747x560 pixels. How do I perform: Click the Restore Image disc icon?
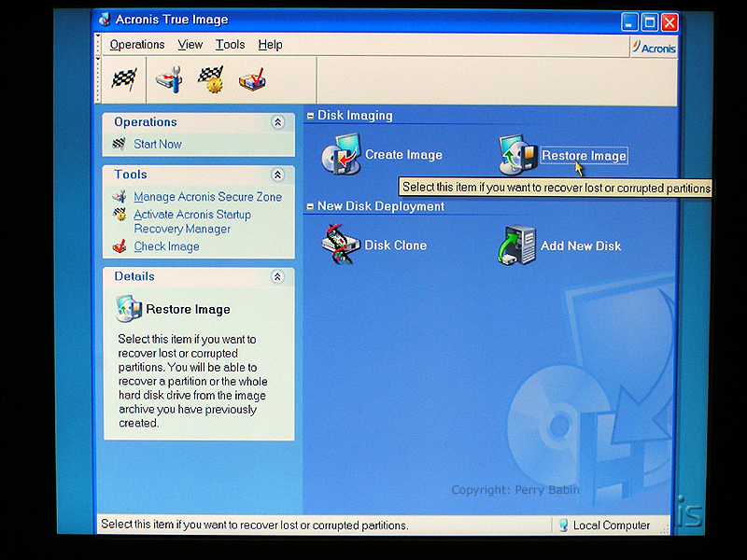[x=518, y=154]
